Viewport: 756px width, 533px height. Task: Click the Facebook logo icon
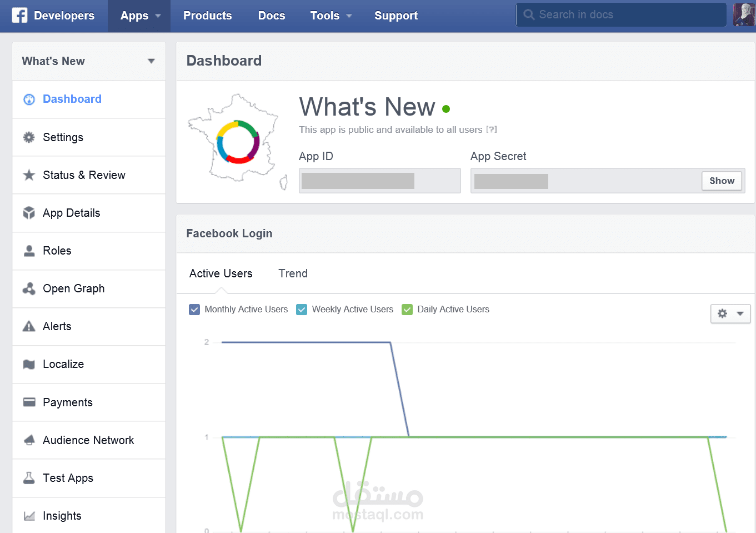(19, 15)
